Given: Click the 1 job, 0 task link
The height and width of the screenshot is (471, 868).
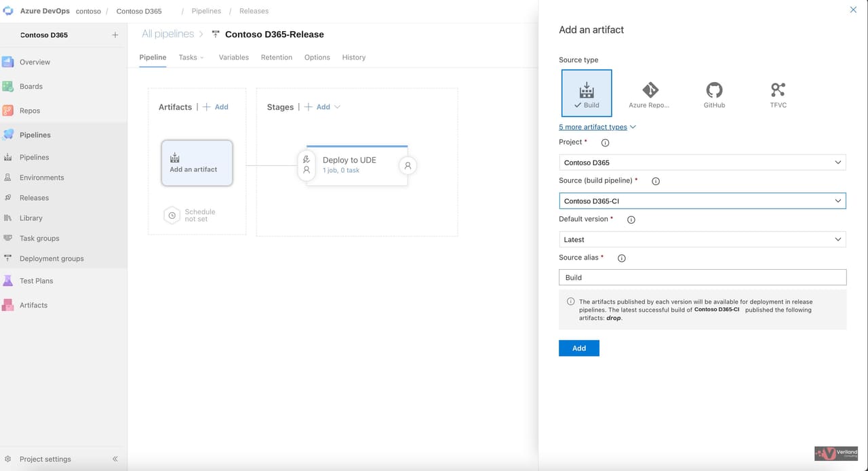Looking at the screenshot, I should [341, 170].
